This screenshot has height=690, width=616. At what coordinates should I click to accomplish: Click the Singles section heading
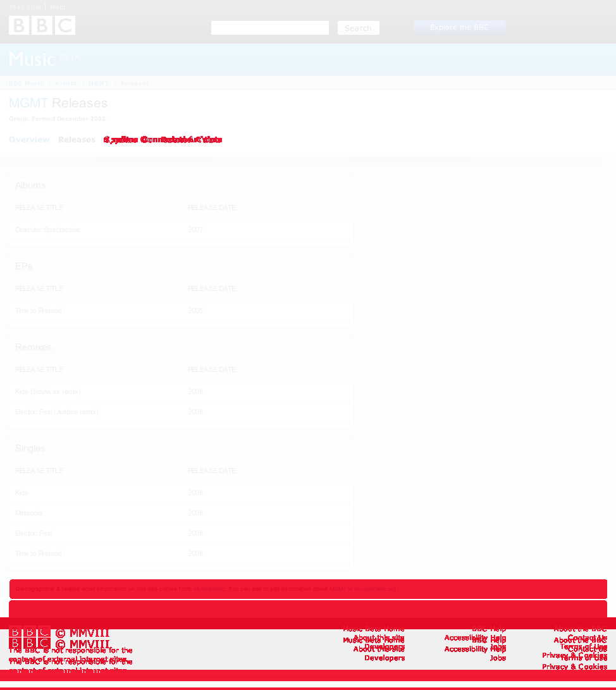point(30,448)
